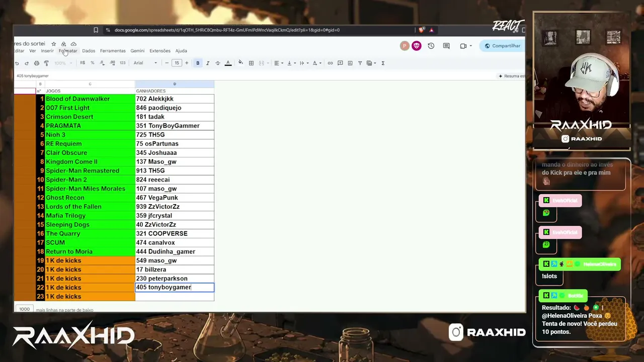The width and height of the screenshot is (644, 362).
Task: Open the comments history panel
Action: (x=446, y=46)
